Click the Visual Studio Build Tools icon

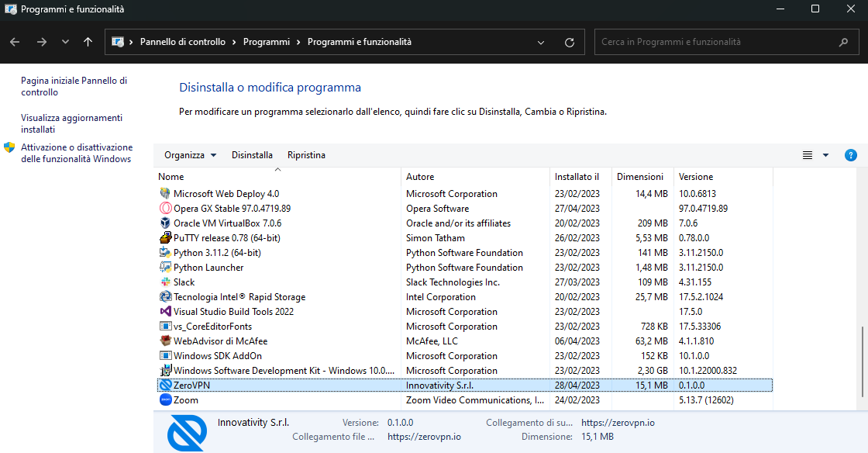click(x=165, y=311)
